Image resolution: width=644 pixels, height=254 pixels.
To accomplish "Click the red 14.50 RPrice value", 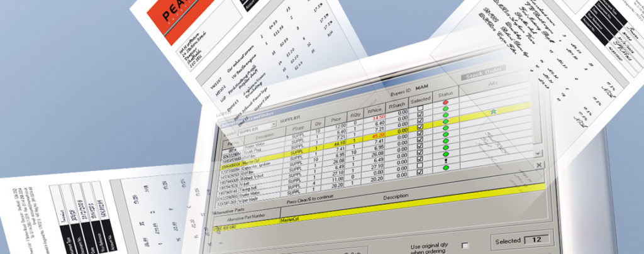I will coord(379,118).
